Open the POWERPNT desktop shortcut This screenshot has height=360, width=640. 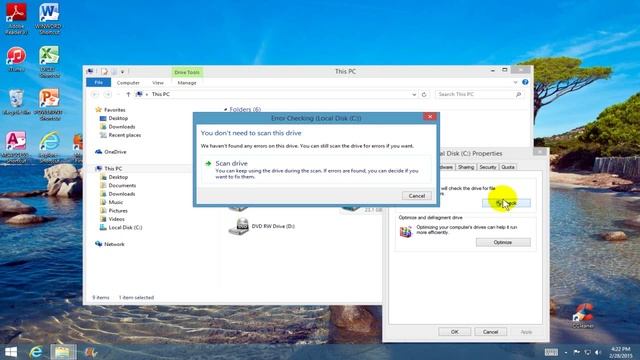(49, 104)
